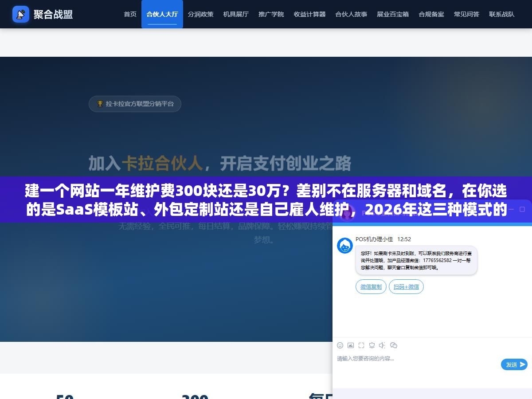532x399 pixels.
Task: Click the agent's chat message bubble
Action: [416, 260]
